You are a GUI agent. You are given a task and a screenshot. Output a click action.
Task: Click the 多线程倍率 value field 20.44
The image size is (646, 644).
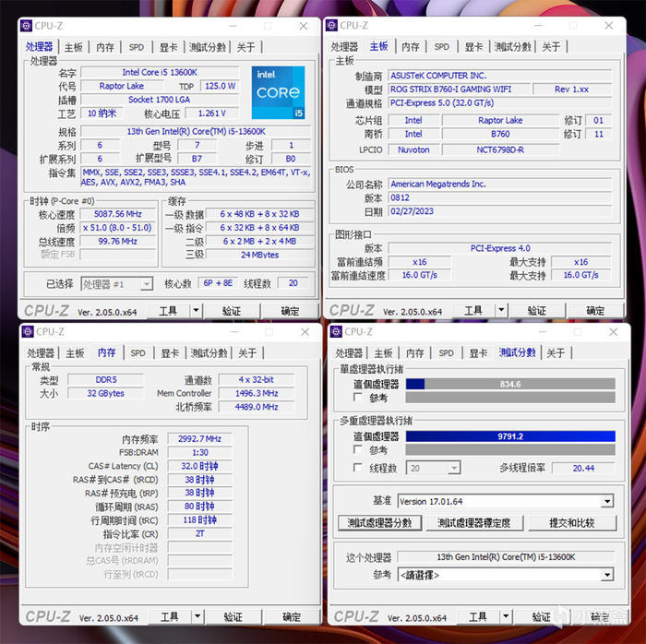point(583,468)
